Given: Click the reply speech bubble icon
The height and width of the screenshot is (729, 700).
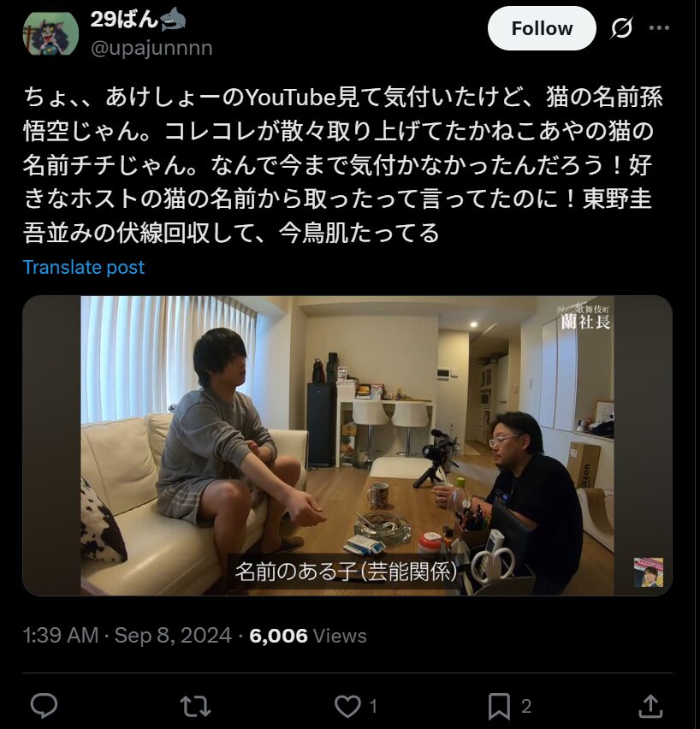Looking at the screenshot, I should click(x=44, y=705).
